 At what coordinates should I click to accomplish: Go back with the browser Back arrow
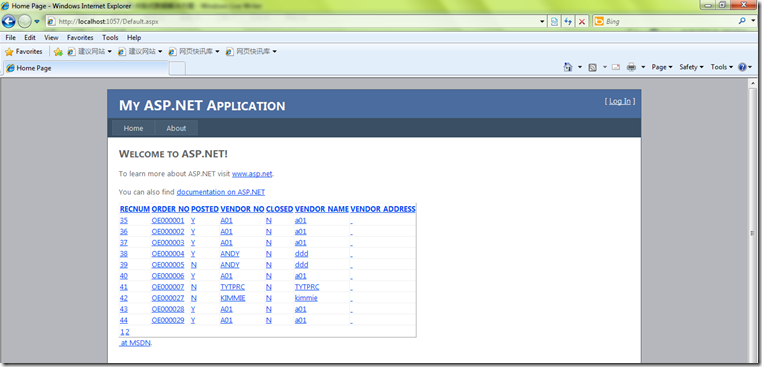pyautogui.click(x=8, y=21)
